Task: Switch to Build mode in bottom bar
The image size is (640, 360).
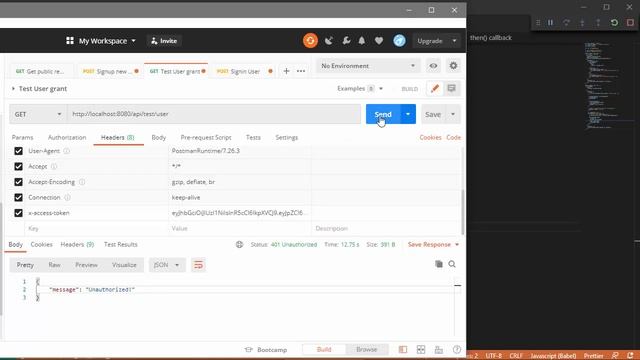Action: click(324, 349)
